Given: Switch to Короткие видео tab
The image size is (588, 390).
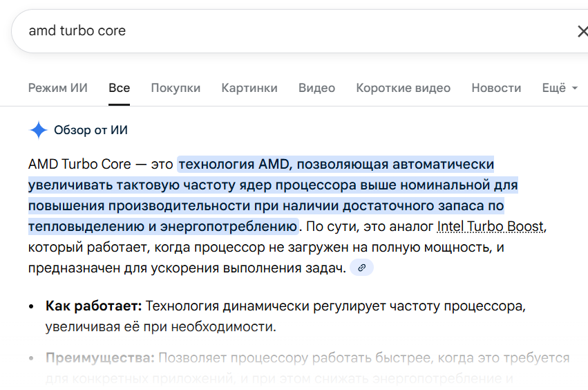Looking at the screenshot, I should click(403, 88).
